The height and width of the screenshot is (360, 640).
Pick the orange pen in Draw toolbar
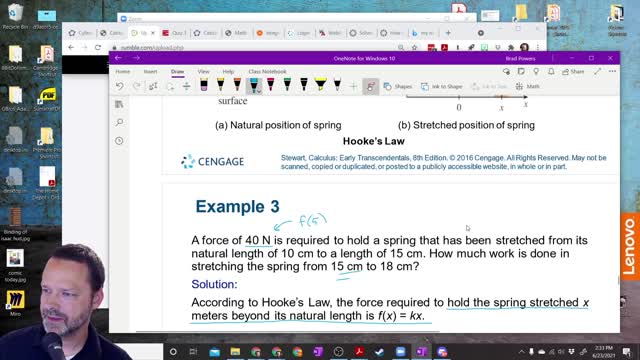pos(237,85)
